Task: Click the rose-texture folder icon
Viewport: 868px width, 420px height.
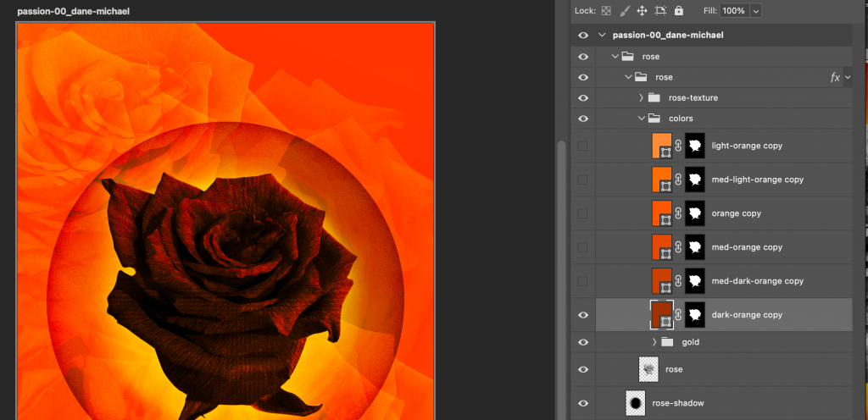Action: click(x=654, y=98)
